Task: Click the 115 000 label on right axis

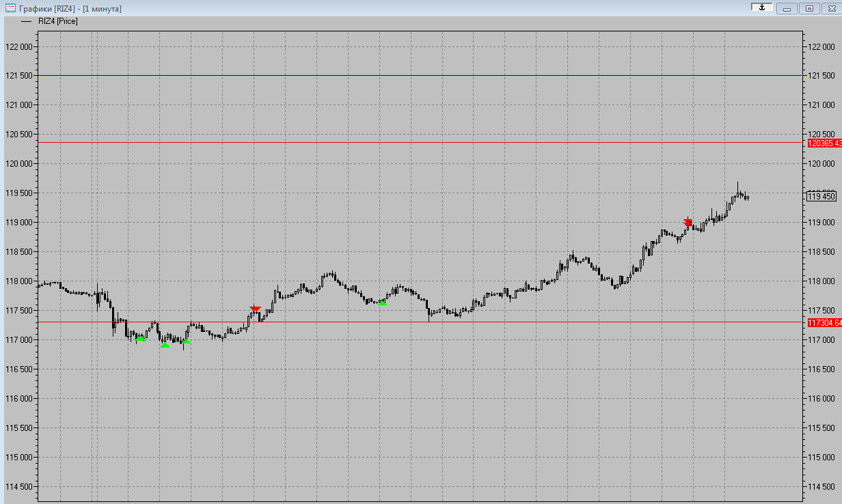Action: coord(822,458)
